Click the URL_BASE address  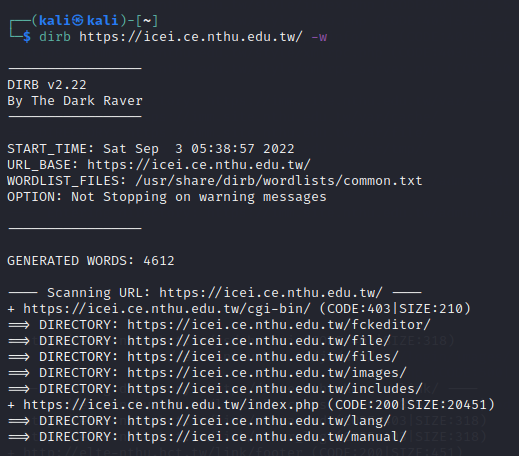click(199, 165)
